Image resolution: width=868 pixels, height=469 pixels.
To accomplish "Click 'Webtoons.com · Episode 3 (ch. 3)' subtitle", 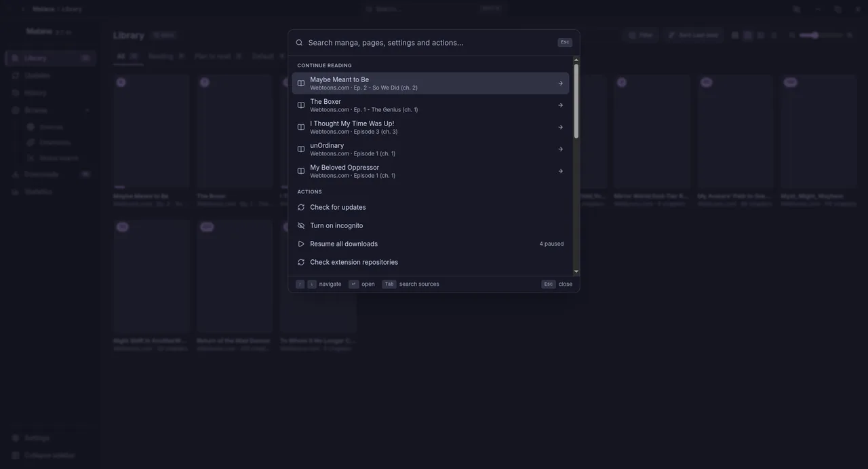I will (354, 132).
